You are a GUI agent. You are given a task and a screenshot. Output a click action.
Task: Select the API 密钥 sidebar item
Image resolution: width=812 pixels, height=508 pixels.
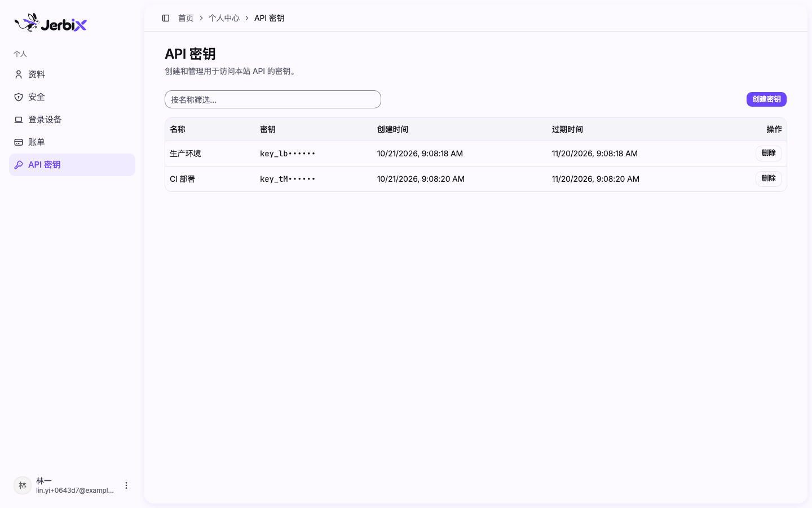click(72, 165)
